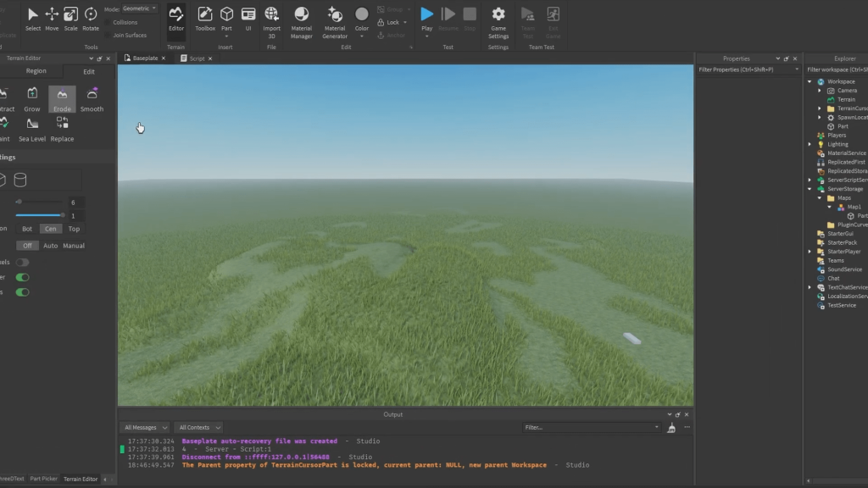Set pivot position to Top
Viewport: 868px width, 488px height.
pos(74,229)
